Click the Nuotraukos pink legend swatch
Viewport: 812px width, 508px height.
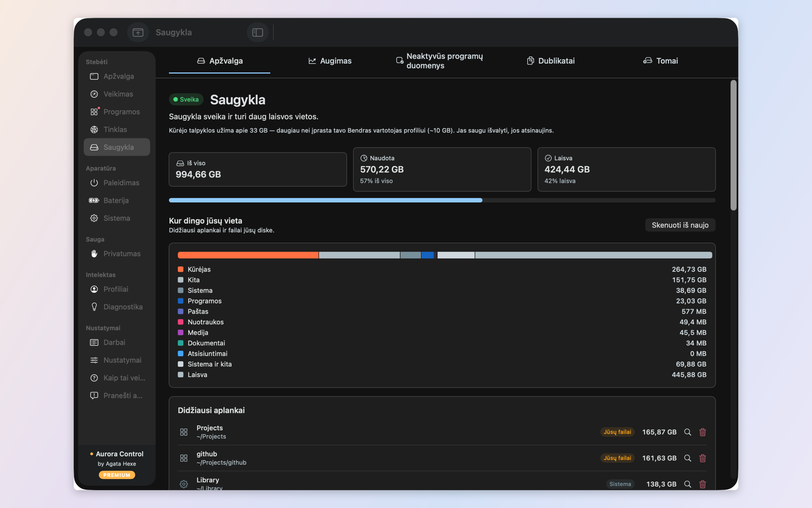coord(180,322)
